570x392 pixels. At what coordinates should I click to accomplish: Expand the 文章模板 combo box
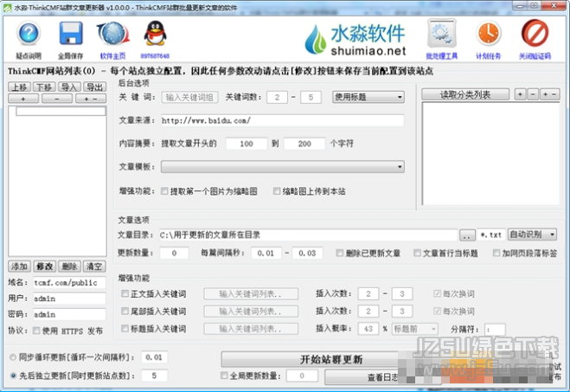pyautogui.click(x=283, y=166)
